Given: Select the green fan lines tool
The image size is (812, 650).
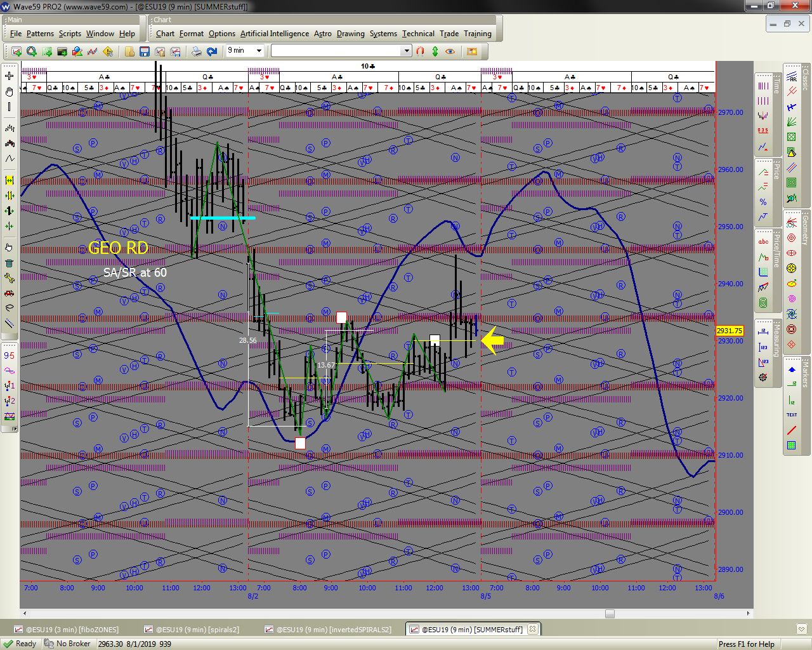Looking at the screenshot, I should click(792, 122).
